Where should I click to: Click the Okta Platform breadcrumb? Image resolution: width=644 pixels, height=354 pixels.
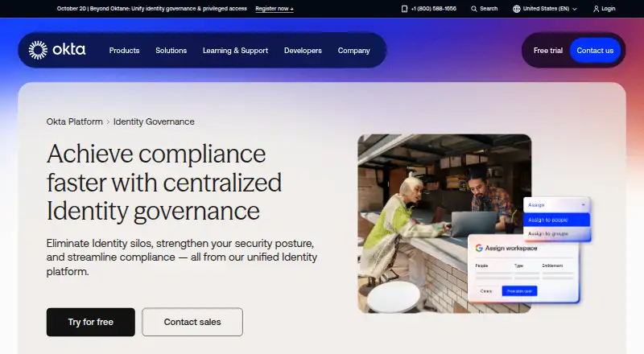(74, 121)
